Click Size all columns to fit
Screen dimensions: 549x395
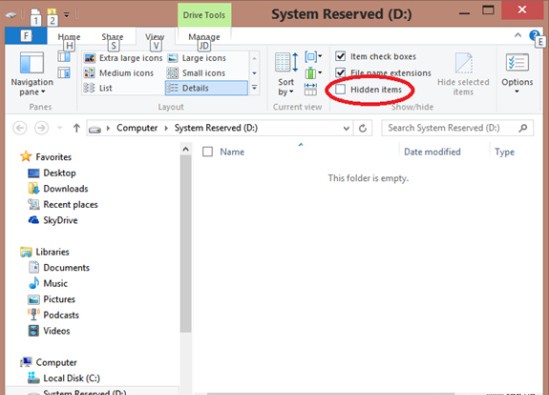pyautogui.click(x=311, y=90)
